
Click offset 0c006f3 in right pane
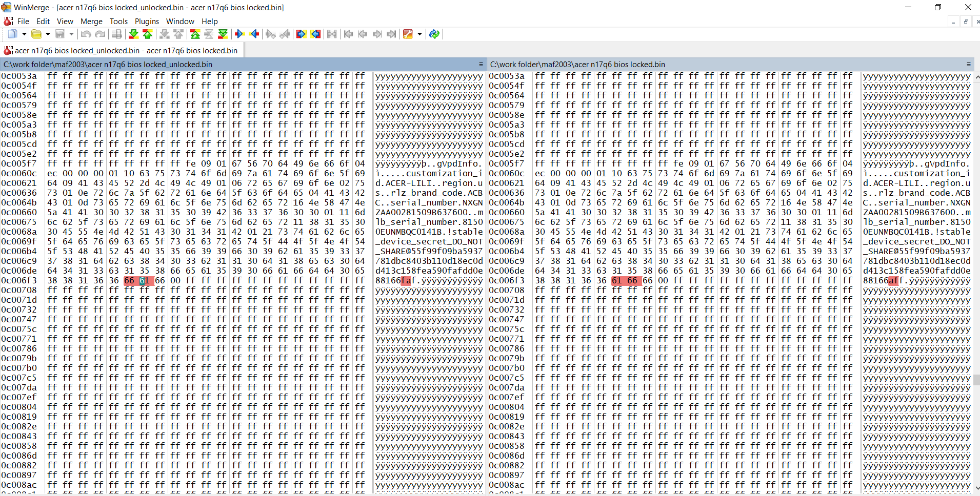(507, 281)
